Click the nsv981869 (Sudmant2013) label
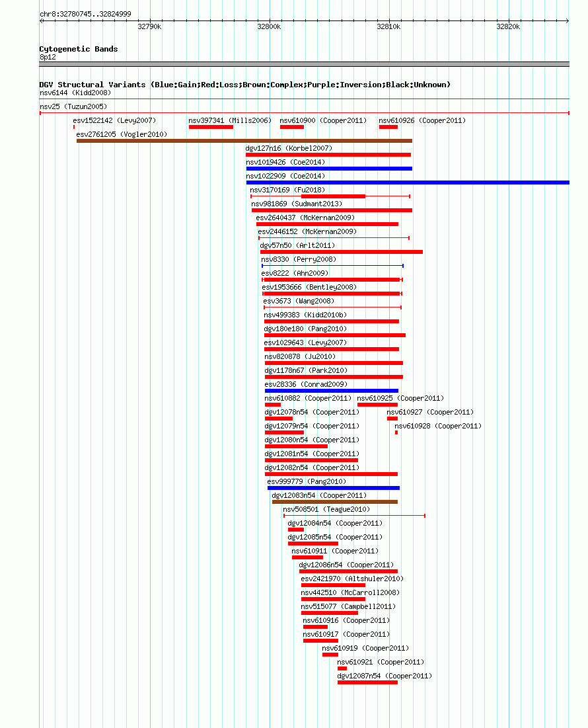 tap(297, 204)
